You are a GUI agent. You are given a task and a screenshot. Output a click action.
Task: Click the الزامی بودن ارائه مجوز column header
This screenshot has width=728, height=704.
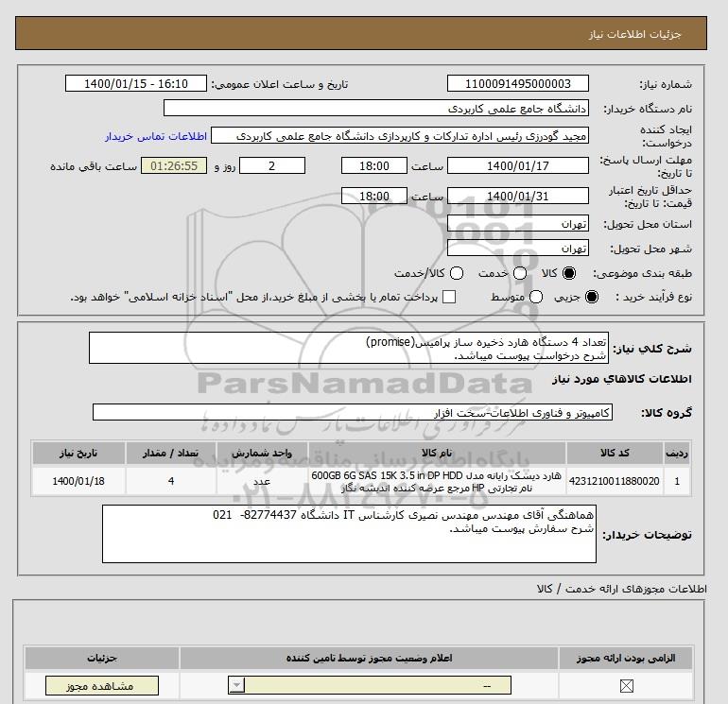pyautogui.click(x=626, y=658)
